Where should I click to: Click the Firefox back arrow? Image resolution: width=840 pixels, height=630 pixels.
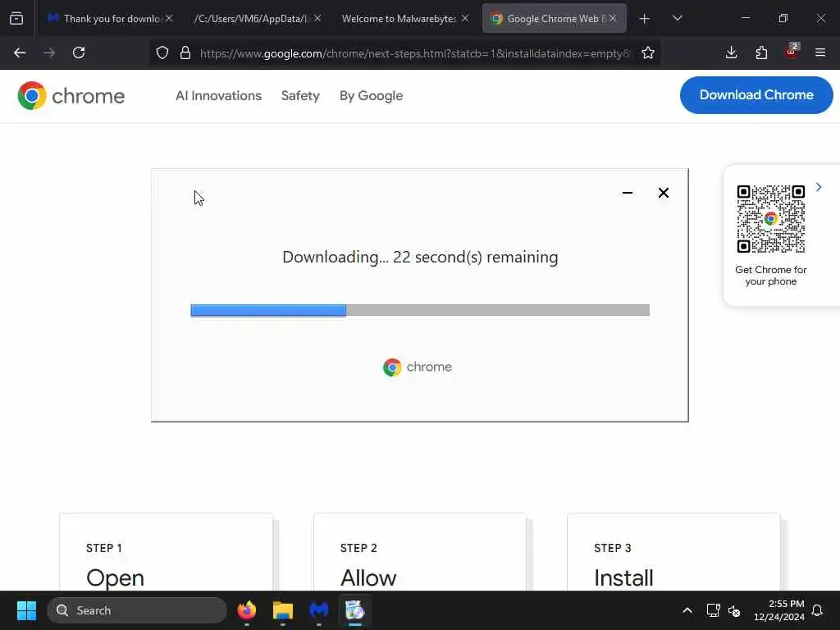(20, 52)
